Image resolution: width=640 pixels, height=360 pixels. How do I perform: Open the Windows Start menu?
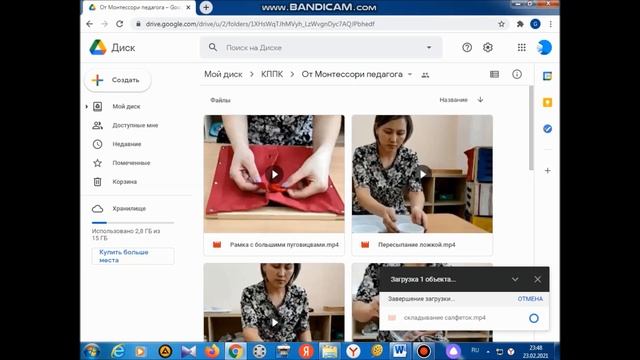tap(91, 351)
